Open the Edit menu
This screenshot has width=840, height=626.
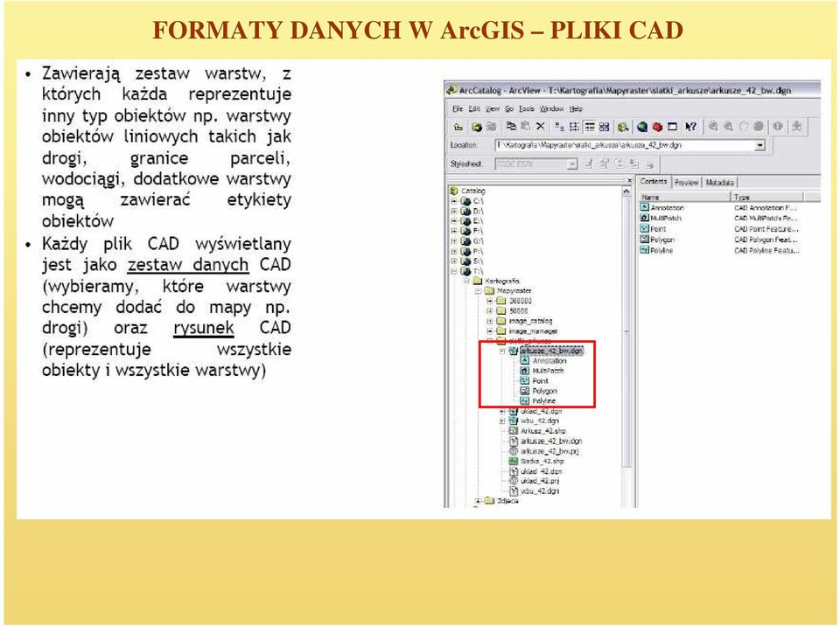tap(474, 108)
